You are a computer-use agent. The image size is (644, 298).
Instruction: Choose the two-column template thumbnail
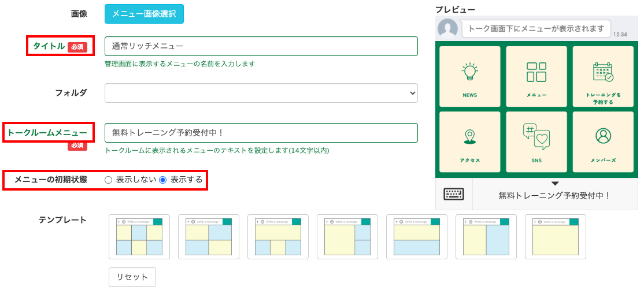[486, 237]
